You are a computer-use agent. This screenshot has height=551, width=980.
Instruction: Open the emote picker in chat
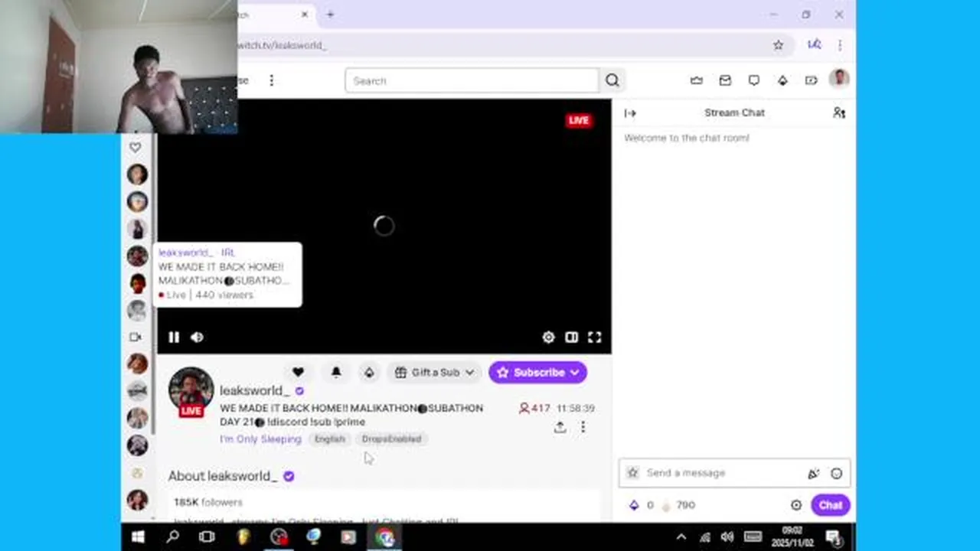click(836, 474)
